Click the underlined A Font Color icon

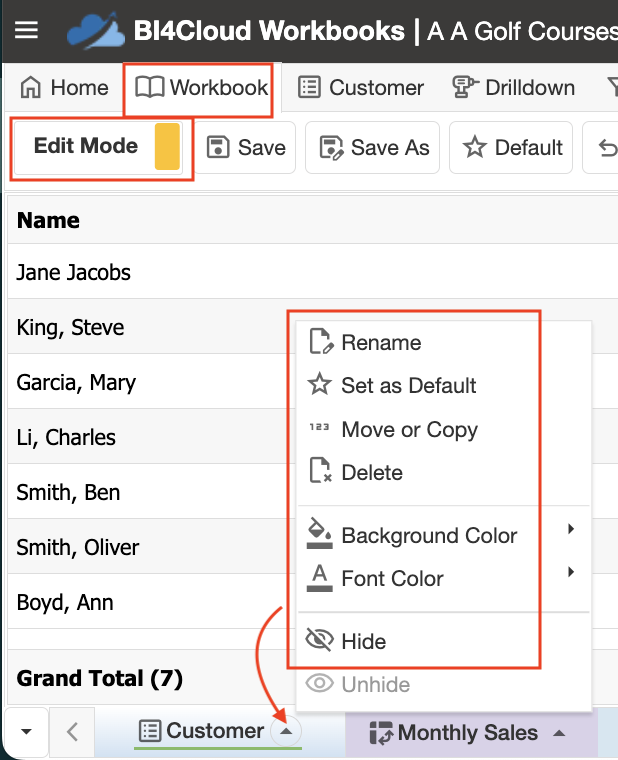coord(320,577)
